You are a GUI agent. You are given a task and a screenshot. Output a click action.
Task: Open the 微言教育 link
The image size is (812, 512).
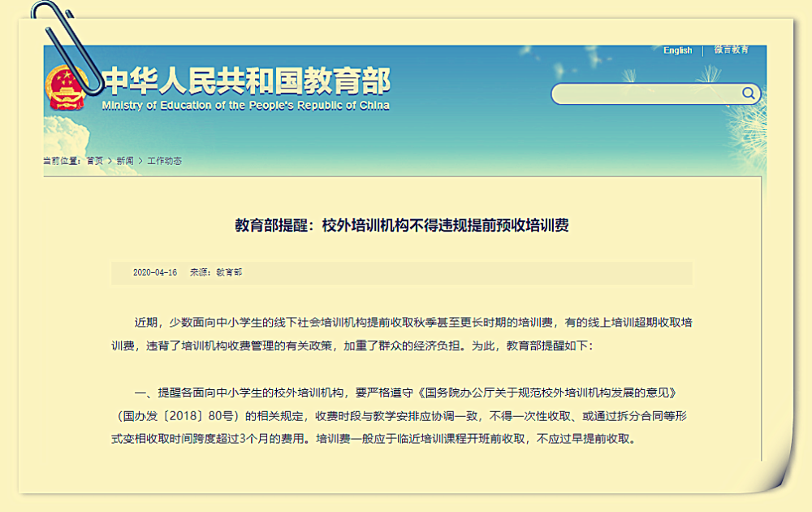point(732,50)
